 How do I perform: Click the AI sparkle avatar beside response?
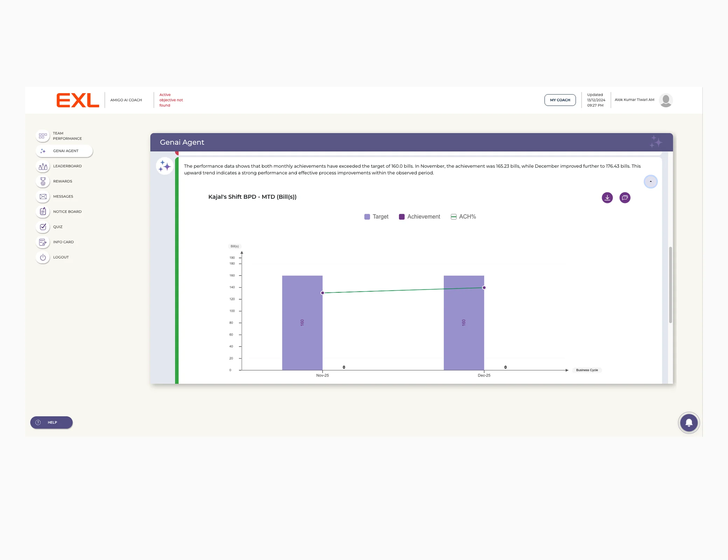[164, 166]
